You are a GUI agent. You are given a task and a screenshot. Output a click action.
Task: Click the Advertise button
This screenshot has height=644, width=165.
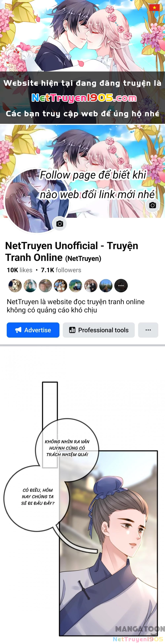coord(33,330)
